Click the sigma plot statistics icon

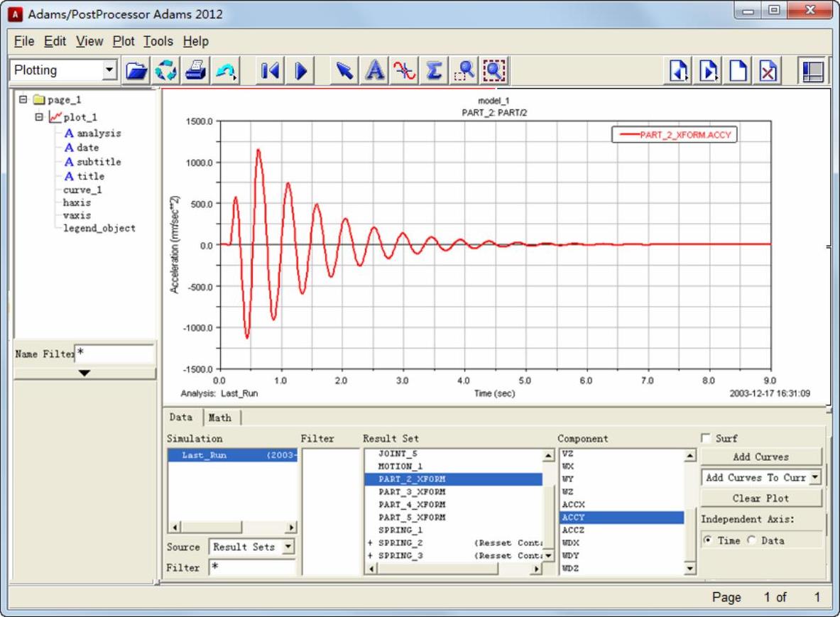point(434,70)
